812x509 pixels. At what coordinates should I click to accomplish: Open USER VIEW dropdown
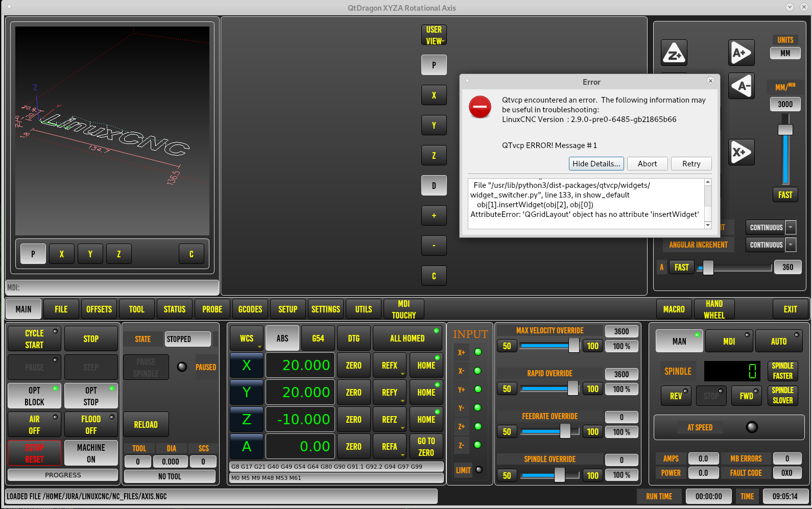click(434, 35)
